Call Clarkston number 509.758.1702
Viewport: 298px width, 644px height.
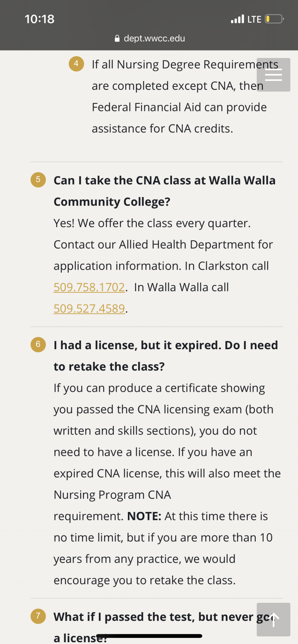(89, 287)
